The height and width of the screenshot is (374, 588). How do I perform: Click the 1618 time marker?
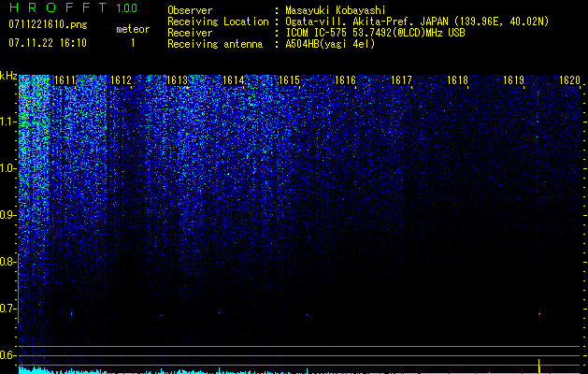[457, 80]
